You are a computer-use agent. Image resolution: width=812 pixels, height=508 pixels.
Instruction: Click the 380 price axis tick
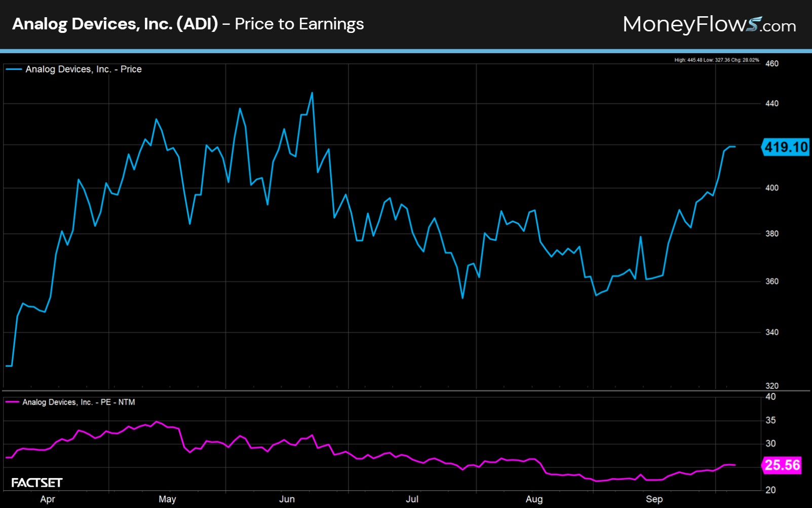[x=772, y=234]
